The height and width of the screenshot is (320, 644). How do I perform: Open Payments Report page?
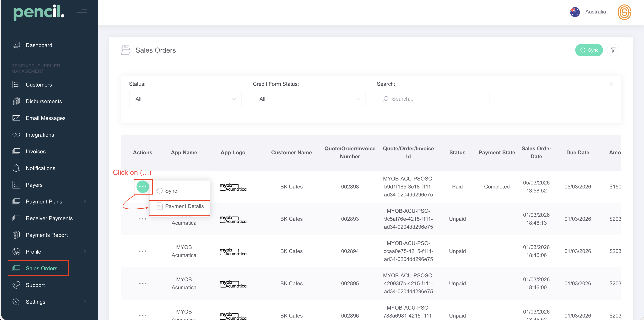(x=47, y=235)
